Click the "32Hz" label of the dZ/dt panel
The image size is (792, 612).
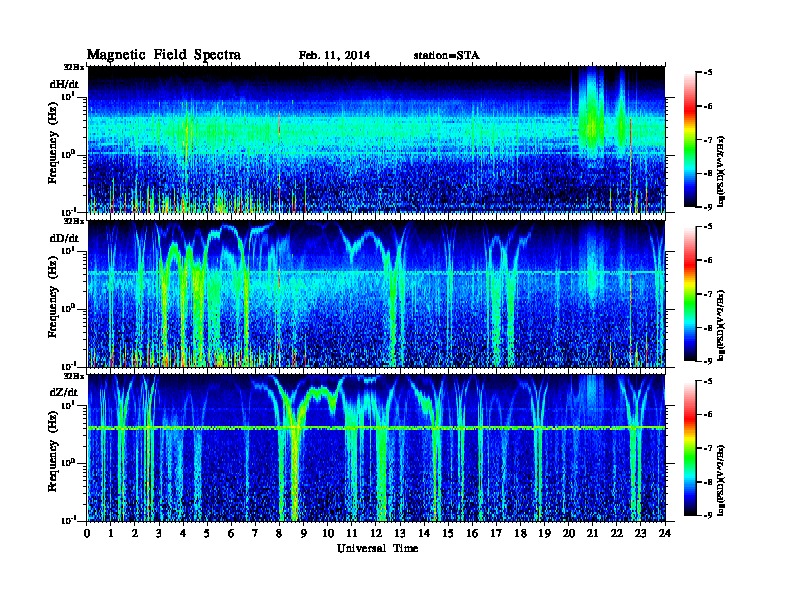(x=74, y=376)
